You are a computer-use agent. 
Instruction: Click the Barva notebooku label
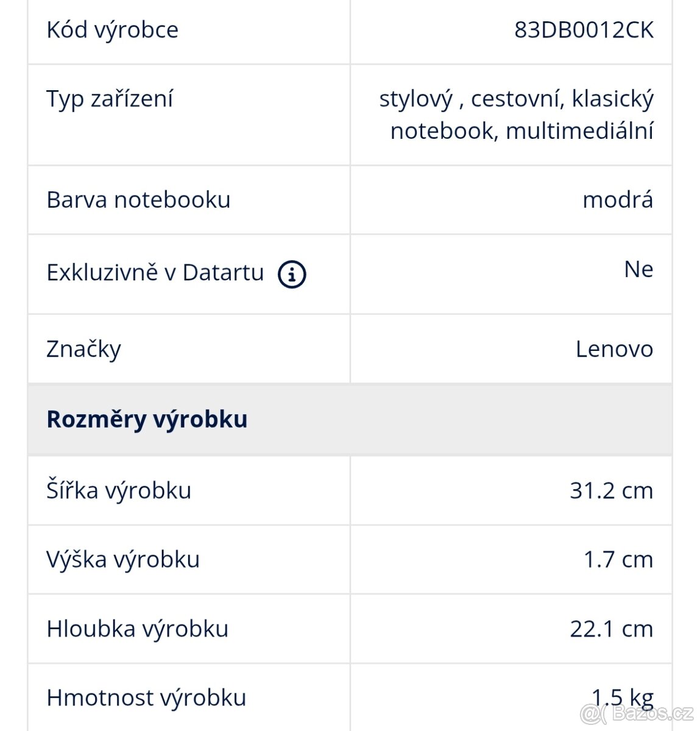coord(138,200)
